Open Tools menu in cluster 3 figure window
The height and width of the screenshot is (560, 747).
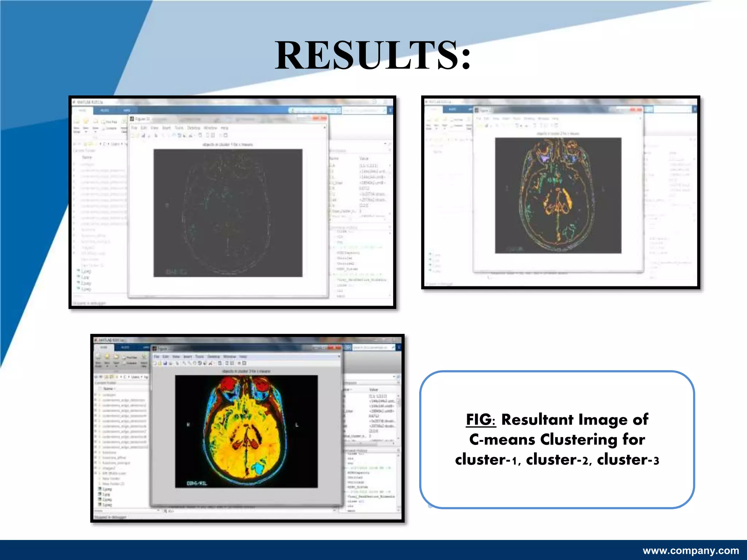pos(199,357)
